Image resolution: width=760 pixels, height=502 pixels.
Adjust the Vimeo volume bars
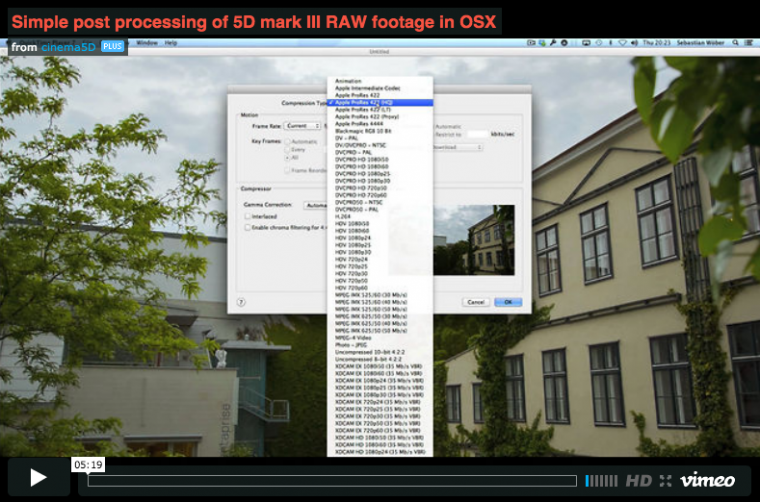[601, 481]
